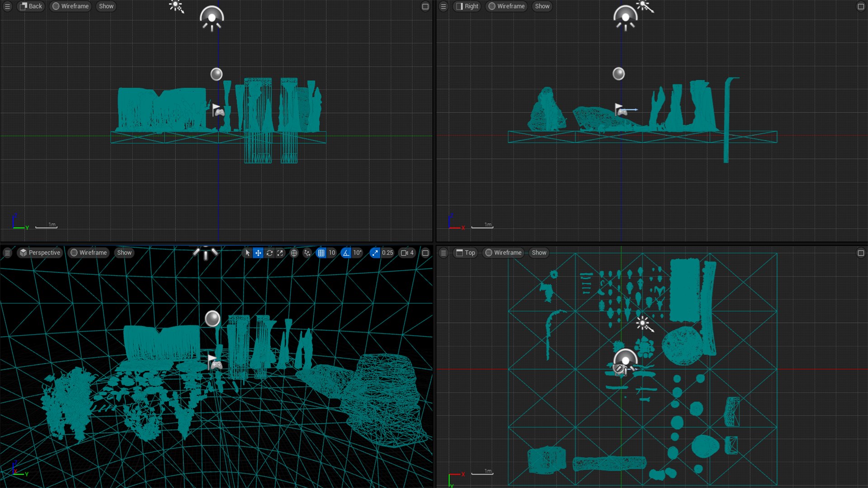The image size is (868, 488).
Task: Click Wireframe view mode in Right viewport
Action: (x=506, y=6)
